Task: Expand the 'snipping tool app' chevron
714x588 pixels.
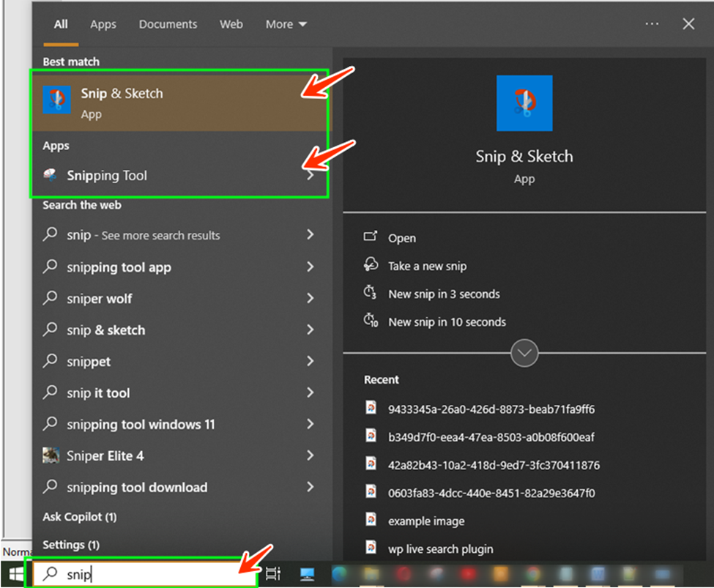Action: click(310, 267)
